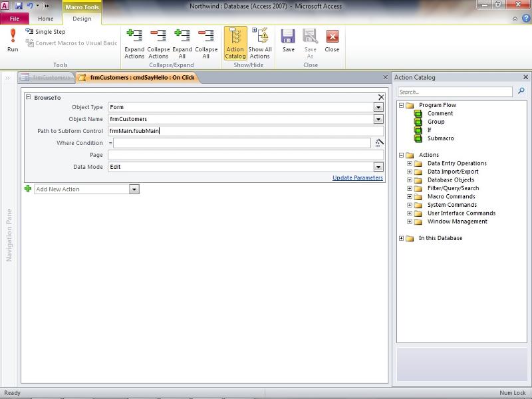Expand the System Commands folder
Screen dimensions: 532x399
pyautogui.click(x=410, y=205)
